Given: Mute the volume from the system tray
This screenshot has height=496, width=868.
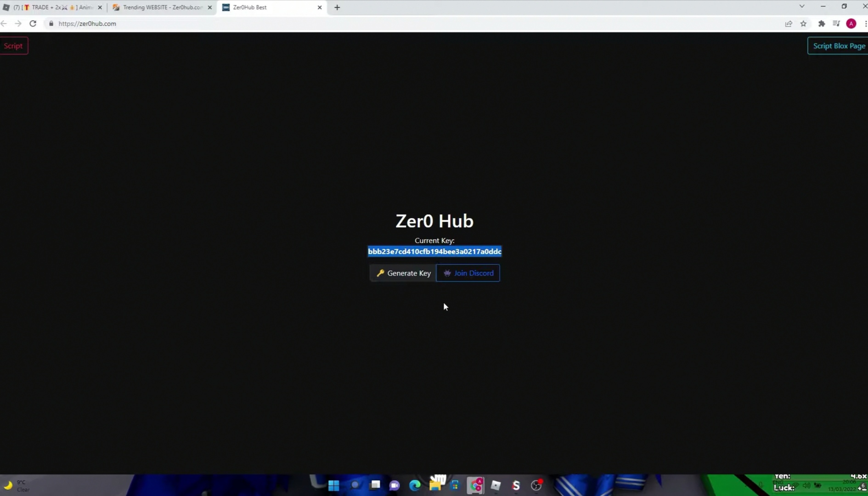Looking at the screenshot, I should pyautogui.click(x=807, y=485).
